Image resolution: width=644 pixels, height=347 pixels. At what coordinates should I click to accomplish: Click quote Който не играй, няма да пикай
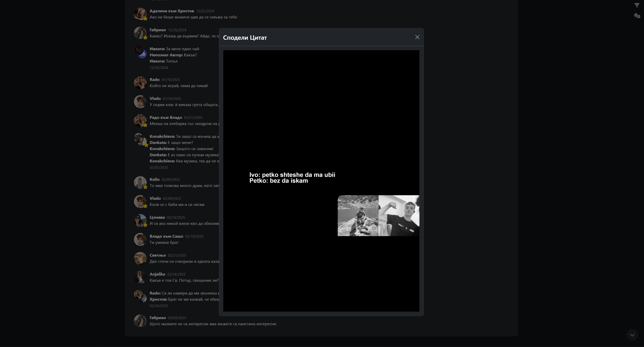178,86
